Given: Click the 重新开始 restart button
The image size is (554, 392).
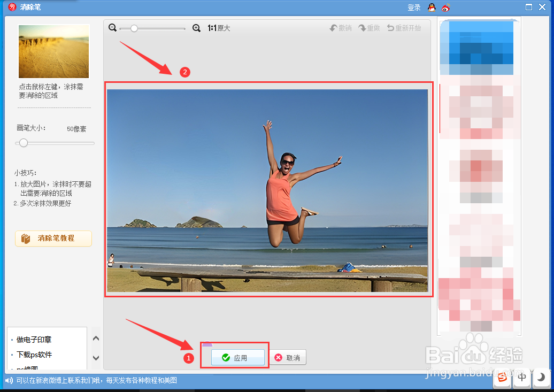Looking at the screenshot, I should pos(404,28).
